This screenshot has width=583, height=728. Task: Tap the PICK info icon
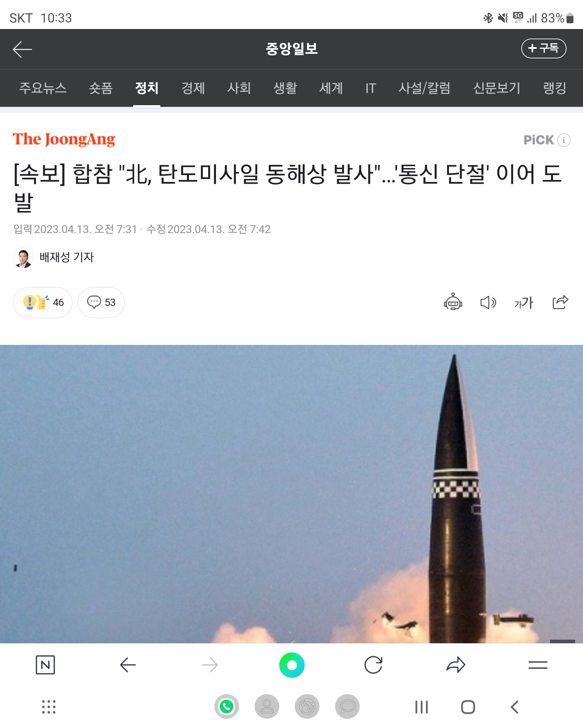click(x=564, y=140)
